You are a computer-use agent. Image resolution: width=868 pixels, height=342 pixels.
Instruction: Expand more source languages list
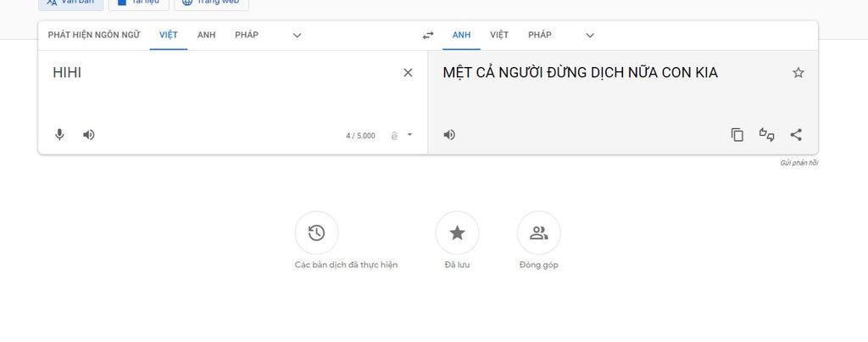point(298,36)
